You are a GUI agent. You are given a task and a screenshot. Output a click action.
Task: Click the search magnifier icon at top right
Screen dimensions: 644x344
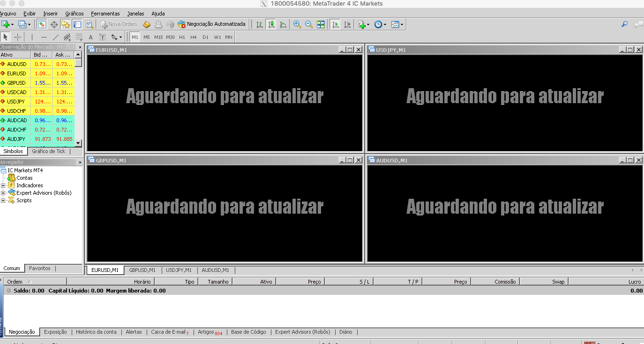click(x=624, y=24)
